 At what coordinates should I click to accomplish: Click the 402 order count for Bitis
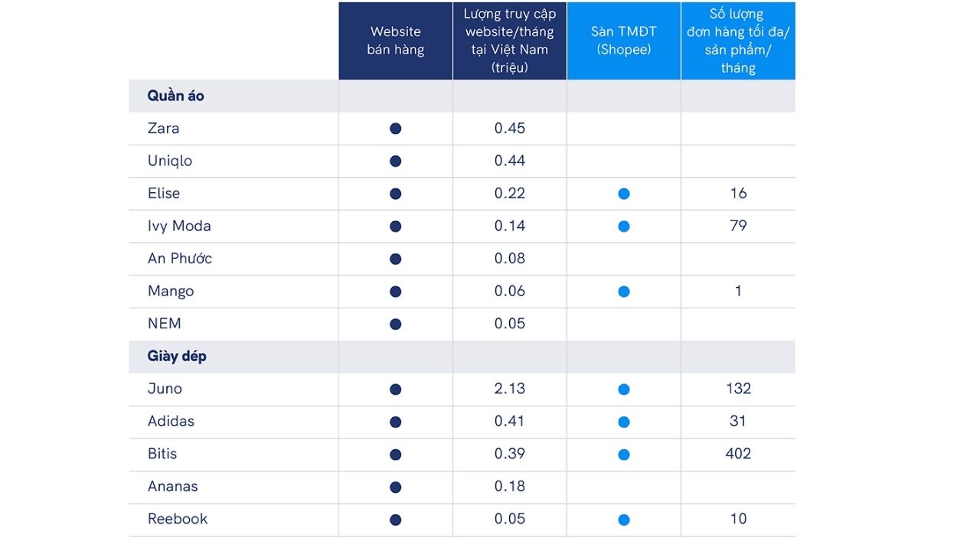coord(738,454)
